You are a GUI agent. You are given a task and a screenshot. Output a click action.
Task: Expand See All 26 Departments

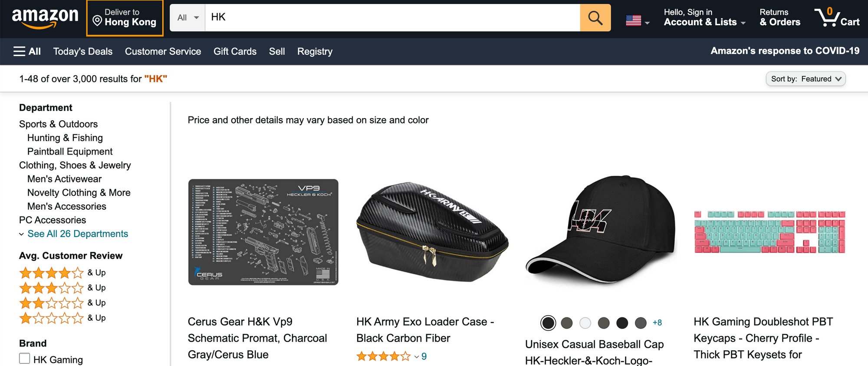click(78, 234)
